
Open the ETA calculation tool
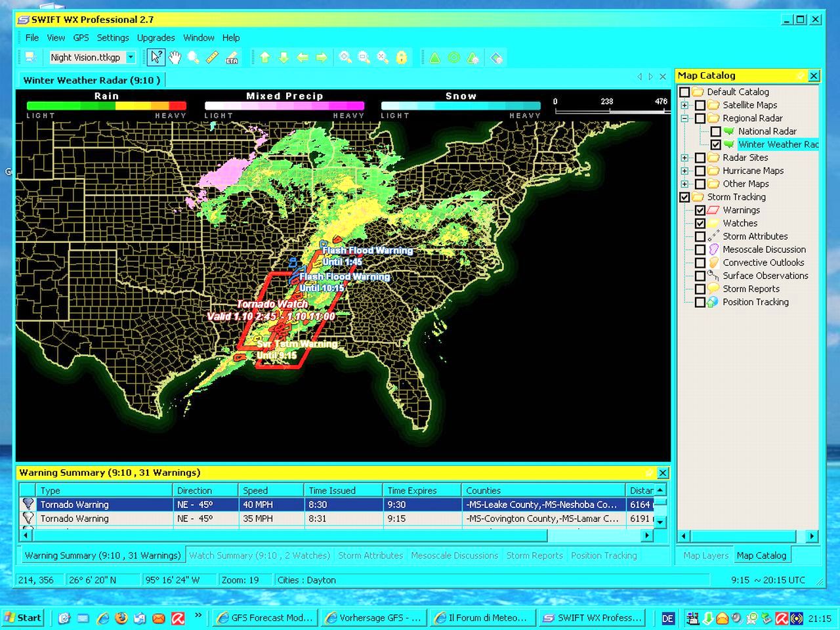[x=231, y=57]
